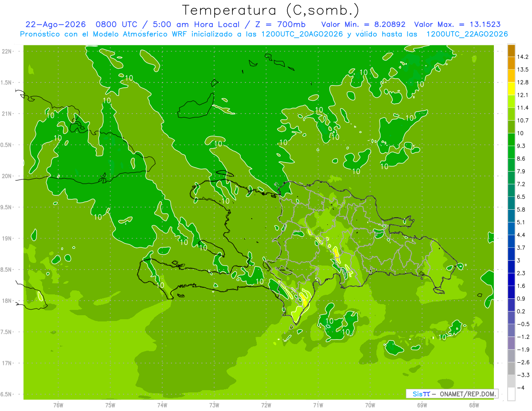Viewport: 532px width, 411px height.
Task: Click the '70W' longitude label
Action: point(370,405)
